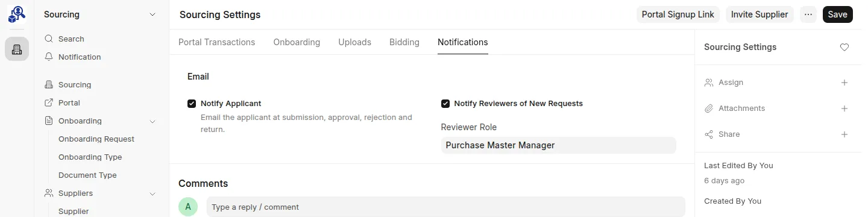Open Supplier in sidebar
868x217 pixels.
tap(74, 211)
